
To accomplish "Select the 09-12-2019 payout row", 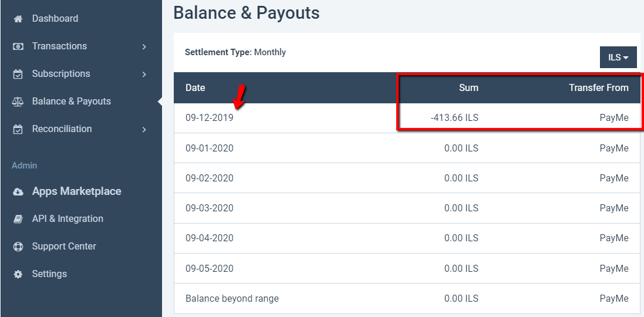I will [x=407, y=118].
